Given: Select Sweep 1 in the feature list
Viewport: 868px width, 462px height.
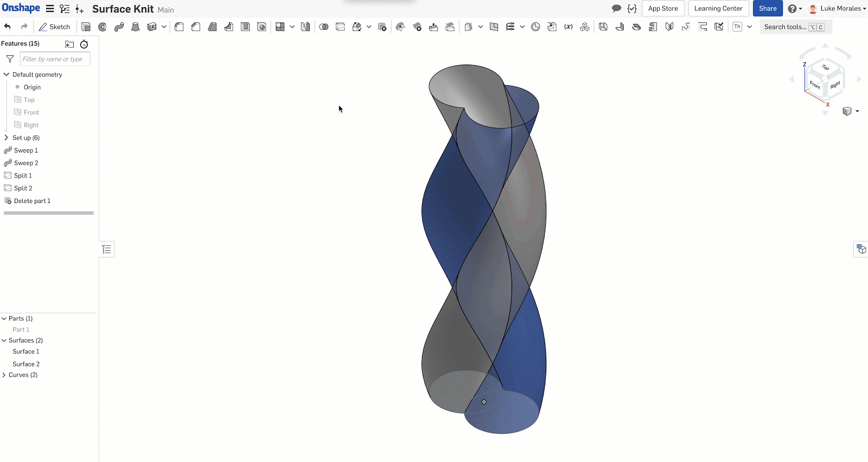Looking at the screenshot, I should [x=26, y=150].
